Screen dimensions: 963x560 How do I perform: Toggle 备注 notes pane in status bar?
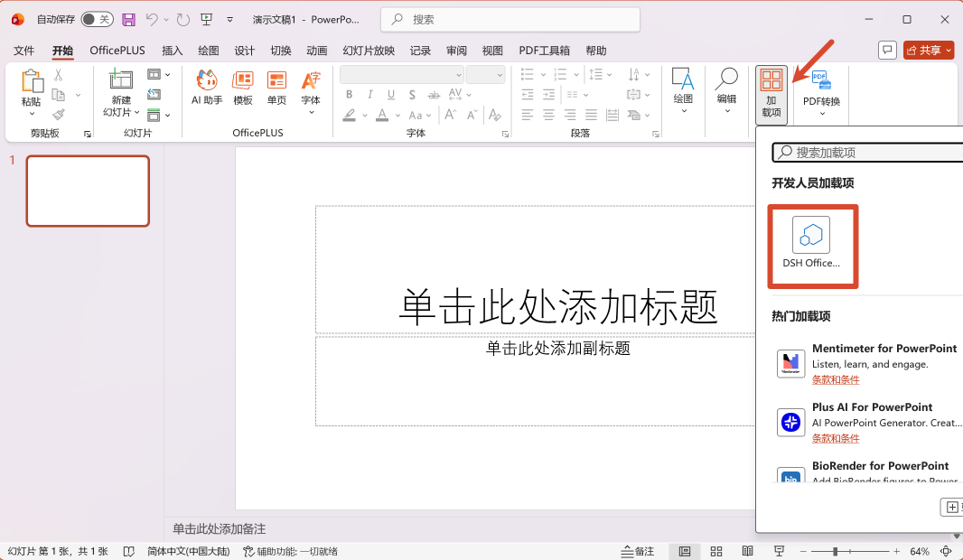(638, 551)
